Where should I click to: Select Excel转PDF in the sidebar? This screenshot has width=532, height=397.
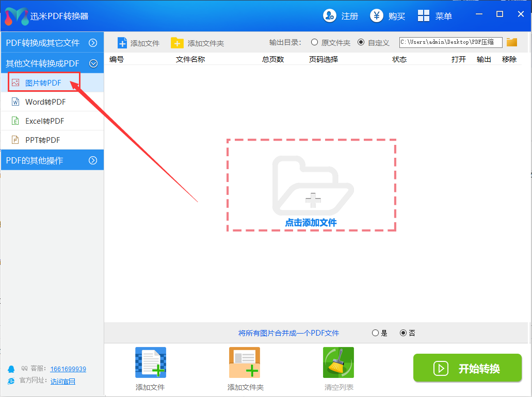coord(45,121)
